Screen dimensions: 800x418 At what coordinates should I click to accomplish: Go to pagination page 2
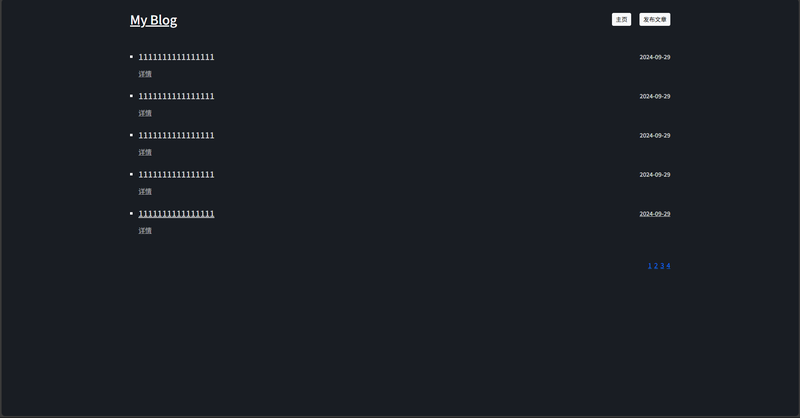(656, 265)
